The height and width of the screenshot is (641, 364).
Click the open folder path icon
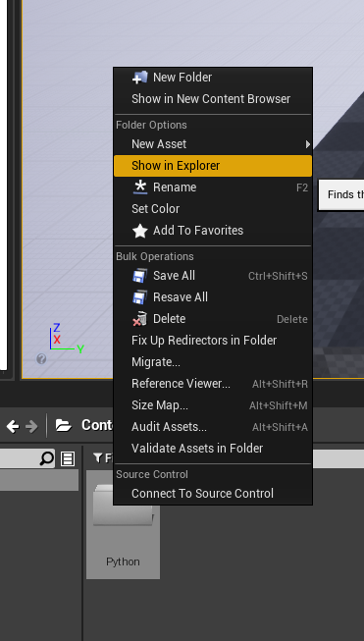64,426
